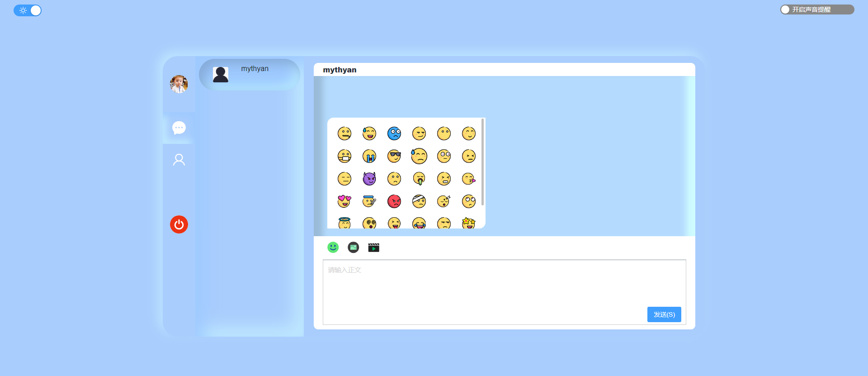Insert the expressionless flat-line emoji
The image size is (868, 376).
coord(344,179)
